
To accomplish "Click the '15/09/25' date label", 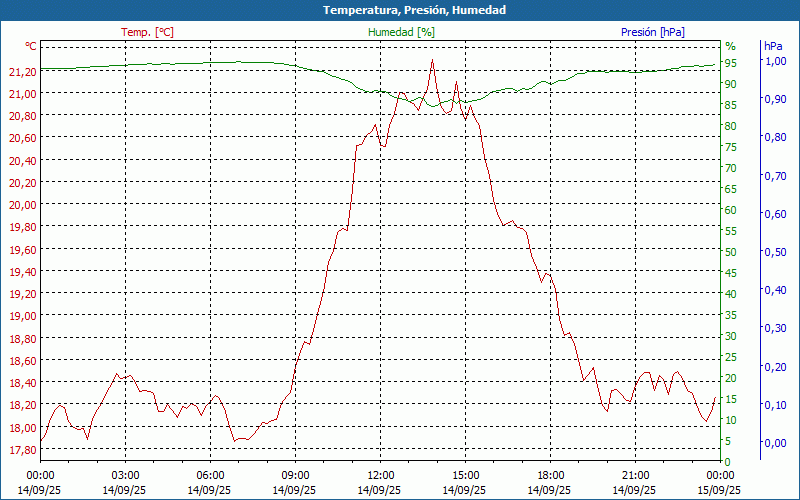I will click(x=719, y=490).
